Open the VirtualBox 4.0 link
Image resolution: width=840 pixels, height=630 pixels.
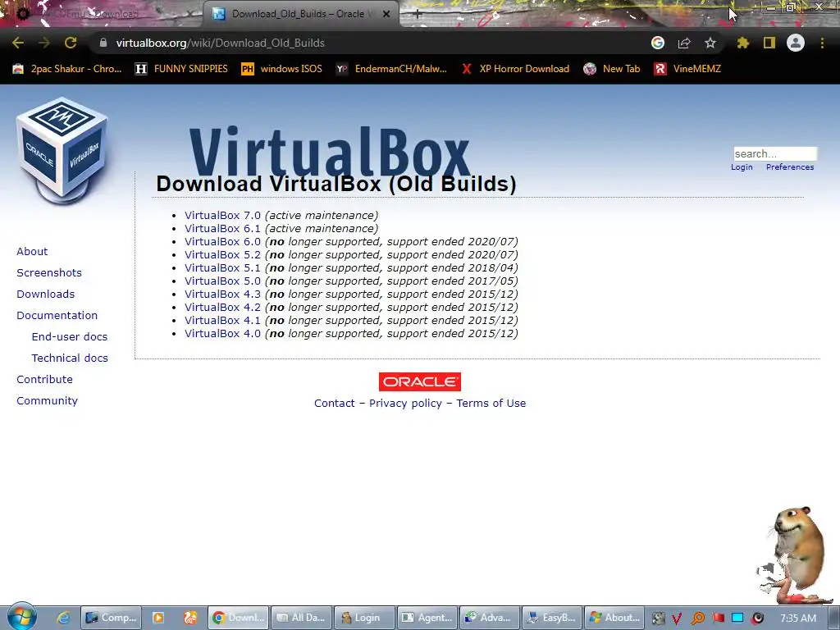point(223,333)
